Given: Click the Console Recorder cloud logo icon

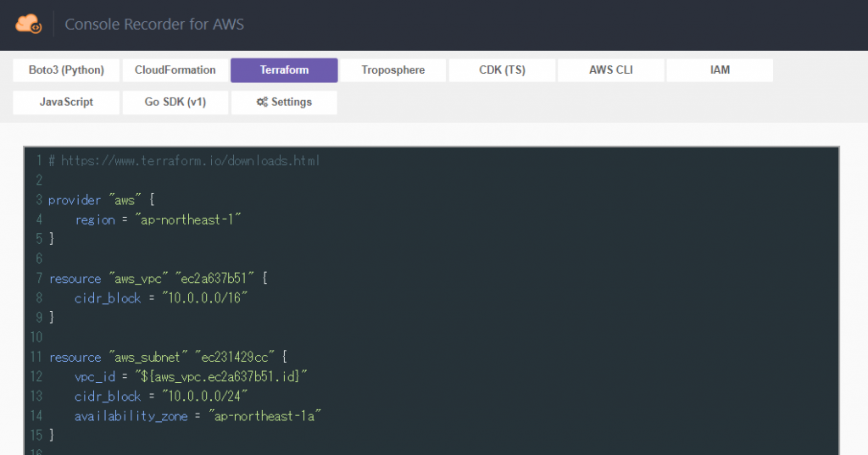Looking at the screenshot, I should coord(28,24).
